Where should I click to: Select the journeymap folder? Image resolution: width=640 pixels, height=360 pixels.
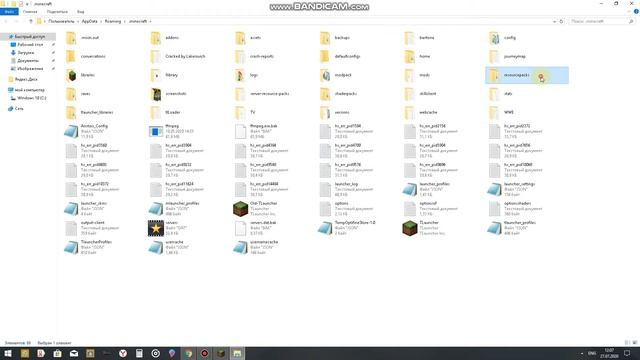pos(508,56)
